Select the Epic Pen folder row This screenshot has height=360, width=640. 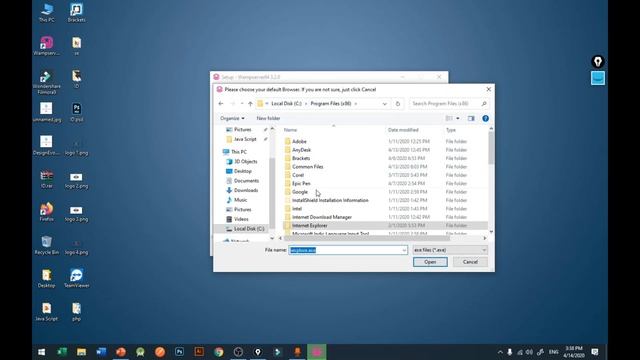tap(385, 183)
